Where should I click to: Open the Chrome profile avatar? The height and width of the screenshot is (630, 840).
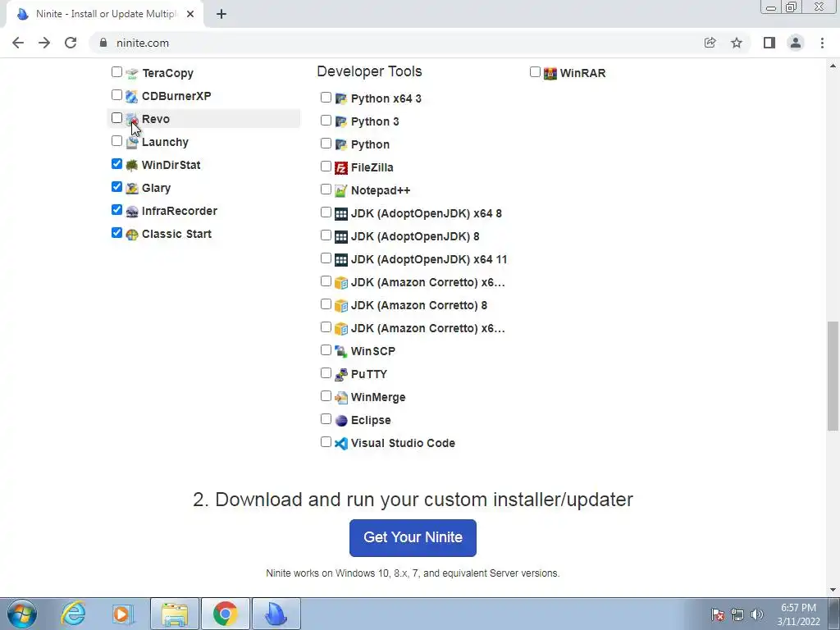point(796,43)
